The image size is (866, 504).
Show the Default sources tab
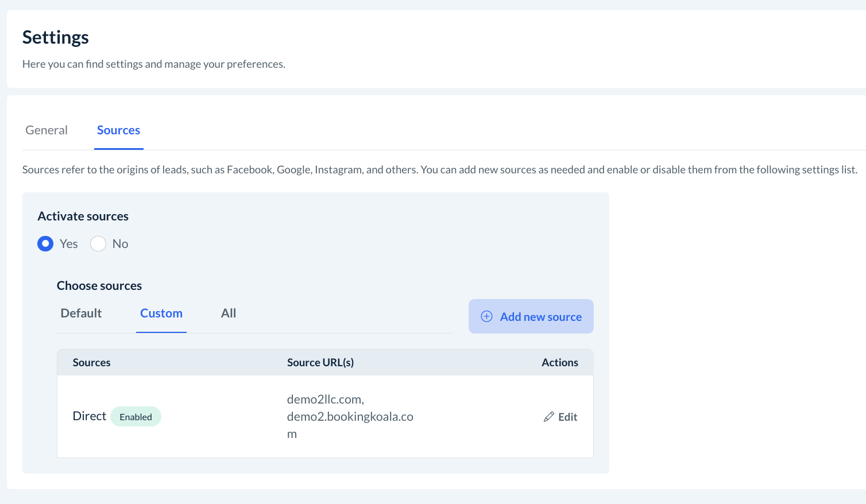[x=81, y=313]
